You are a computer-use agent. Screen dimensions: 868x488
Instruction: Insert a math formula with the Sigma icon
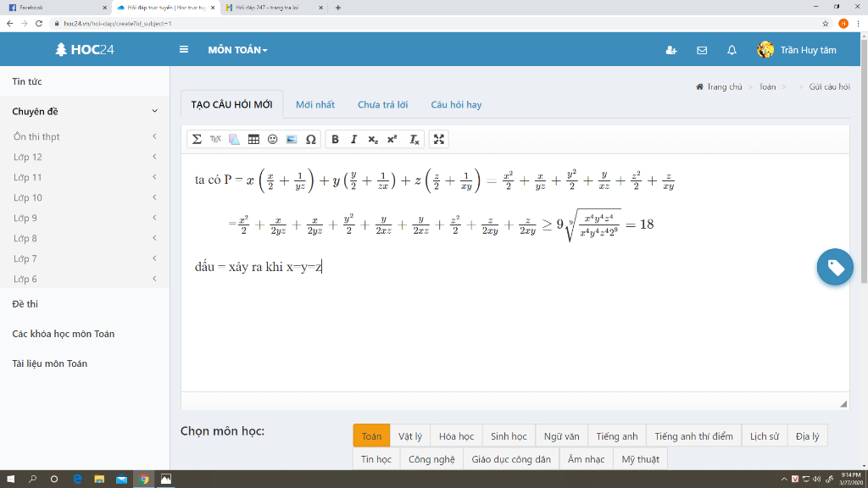point(197,140)
